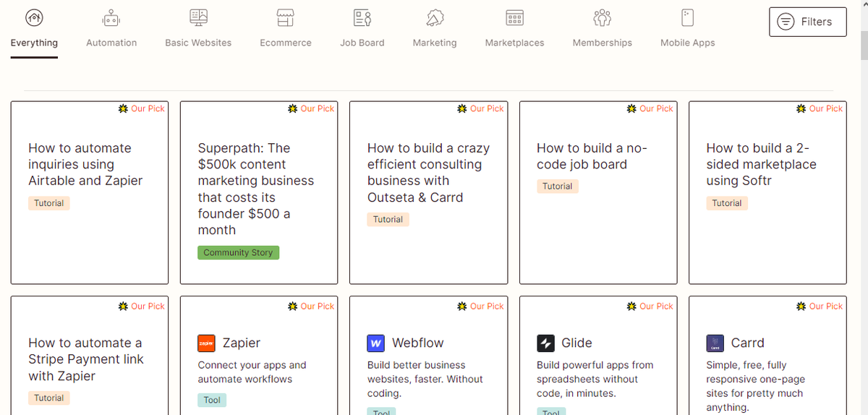Click Tutorial tag on Airtable inquiries card
Viewport: 868px width, 415px height.
click(49, 203)
